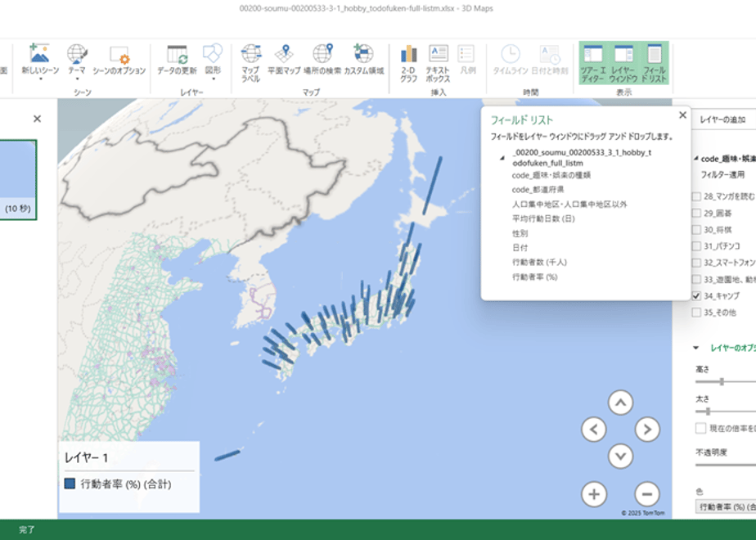The width and height of the screenshot is (756, 540).
Task: Open the Shapes dropdown arrow
Action: click(x=213, y=79)
